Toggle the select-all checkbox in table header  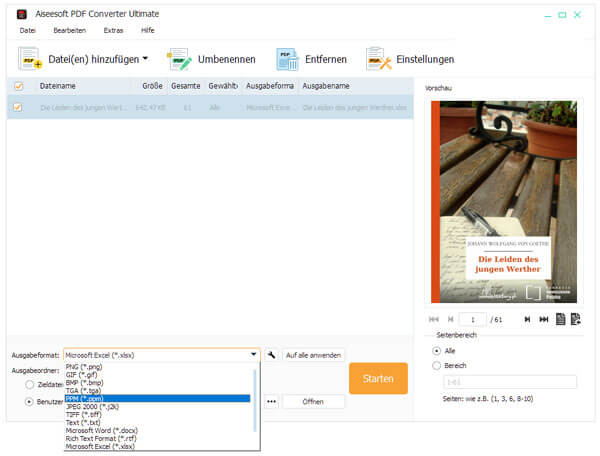point(18,86)
